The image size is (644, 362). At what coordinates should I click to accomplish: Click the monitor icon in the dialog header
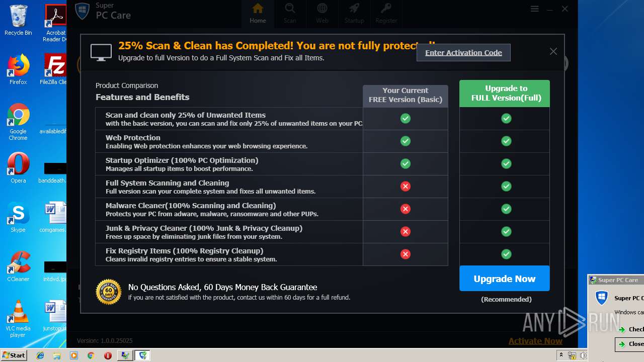(x=101, y=52)
